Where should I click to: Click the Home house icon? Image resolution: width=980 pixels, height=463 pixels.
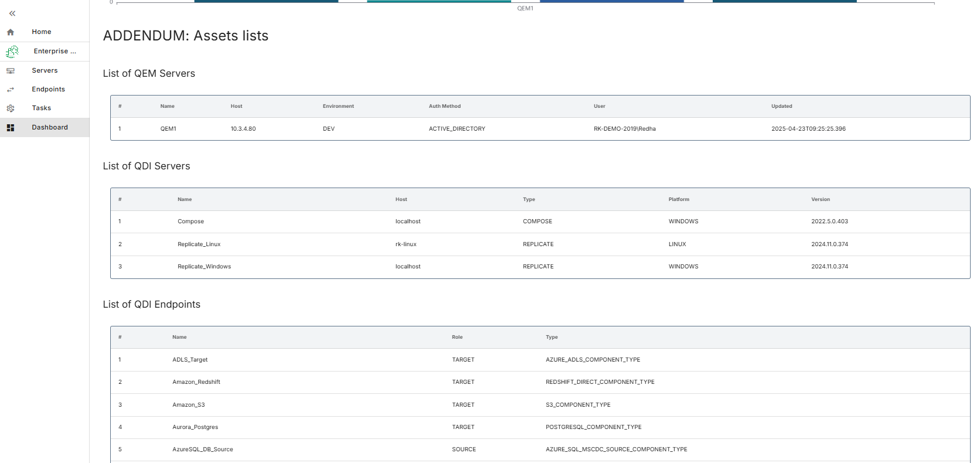[11, 32]
